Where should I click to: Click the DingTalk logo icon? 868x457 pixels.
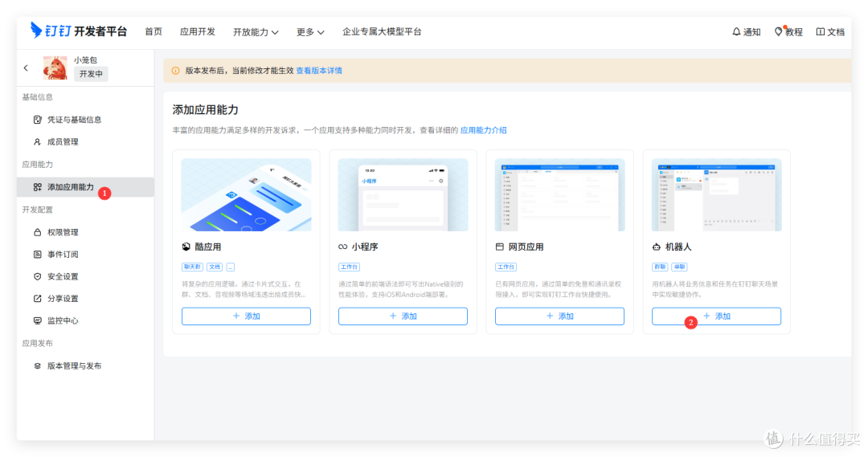coord(36,30)
